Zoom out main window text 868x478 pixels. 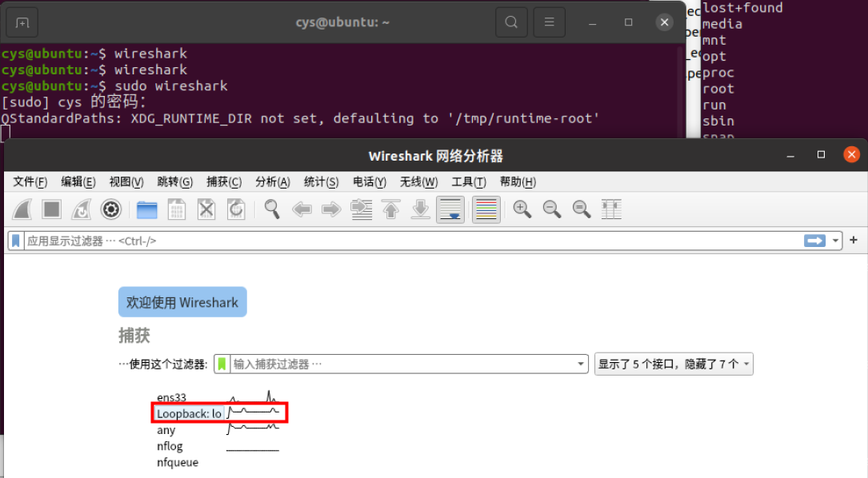(x=552, y=209)
